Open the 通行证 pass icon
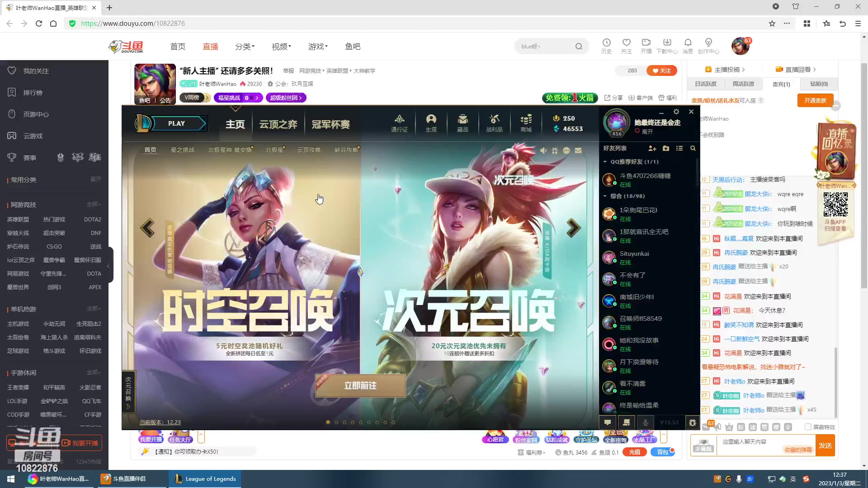This screenshot has height=488, width=868. click(399, 123)
